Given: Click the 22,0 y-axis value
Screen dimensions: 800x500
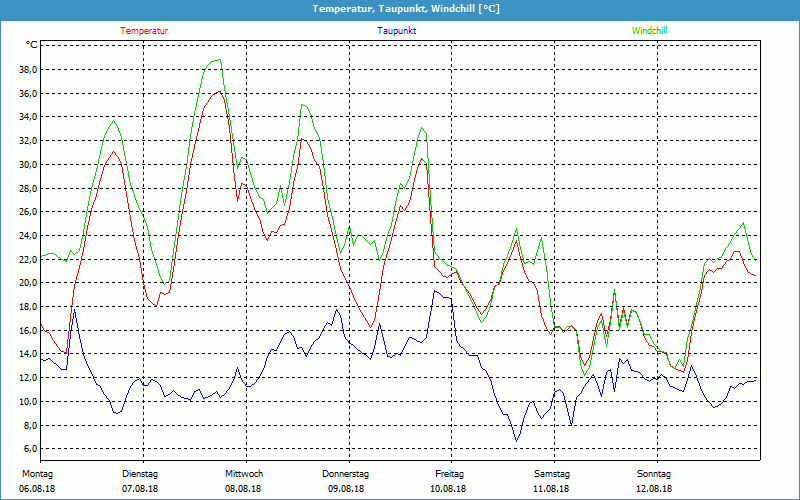Looking at the screenshot, I should 28,259.
